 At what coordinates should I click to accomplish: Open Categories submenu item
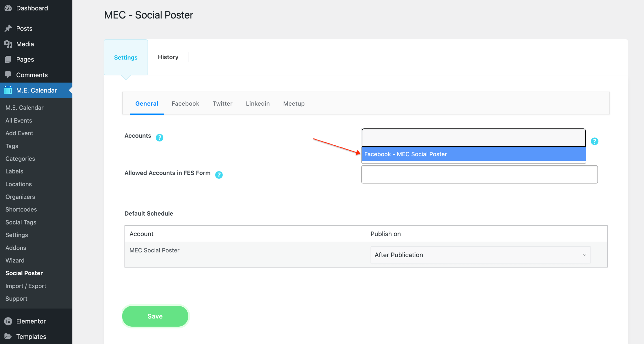pyautogui.click(x=20, y=158)
